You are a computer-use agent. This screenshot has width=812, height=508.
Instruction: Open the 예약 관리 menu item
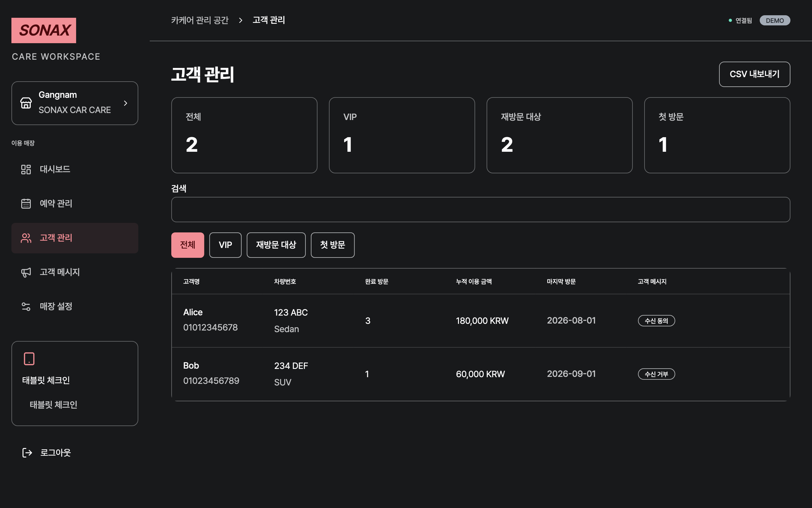click(75, 204)
